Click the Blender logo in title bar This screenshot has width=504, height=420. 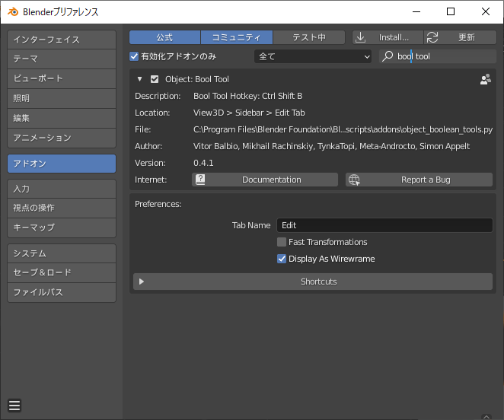pos(13,12)
